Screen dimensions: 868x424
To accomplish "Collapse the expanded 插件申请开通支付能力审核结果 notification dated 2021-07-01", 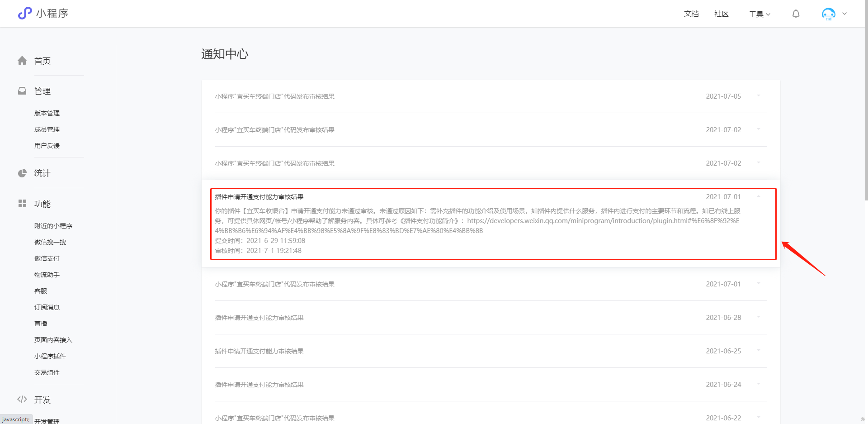I will click(x=759, y=196).
